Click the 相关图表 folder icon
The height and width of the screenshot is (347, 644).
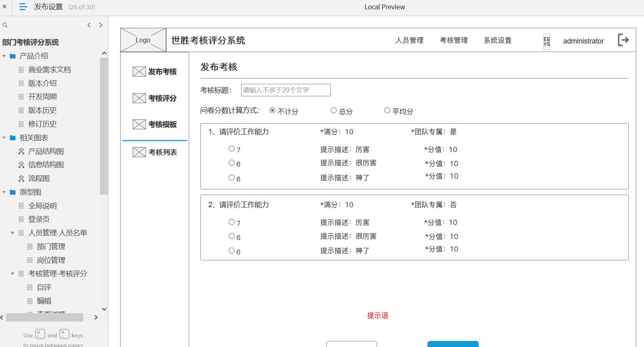point(13,138)
